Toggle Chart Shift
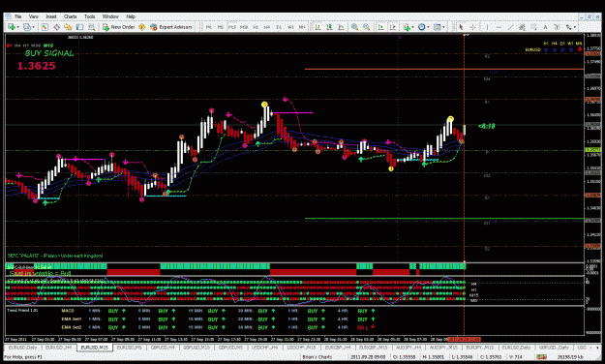605x364 pixels. point(392,27)
